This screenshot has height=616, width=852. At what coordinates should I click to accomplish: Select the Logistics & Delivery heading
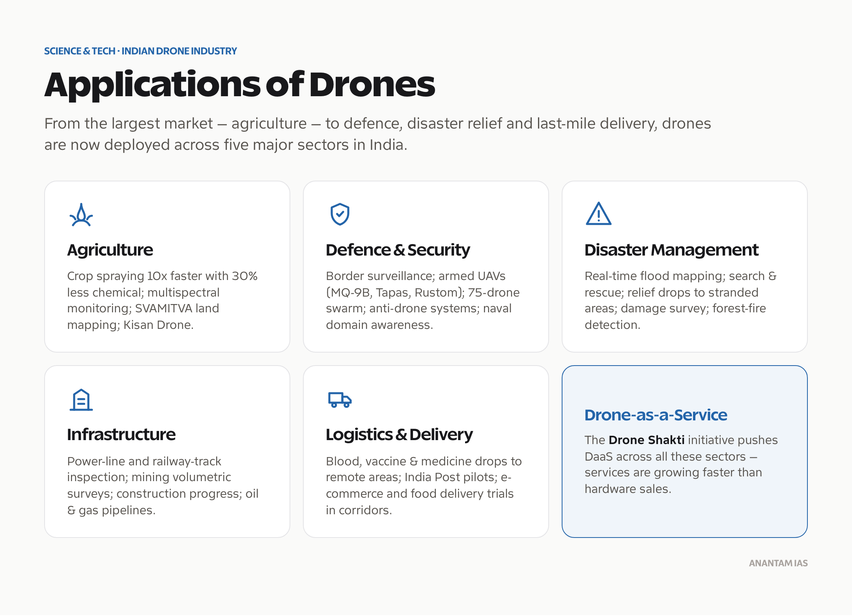point(399,435)
